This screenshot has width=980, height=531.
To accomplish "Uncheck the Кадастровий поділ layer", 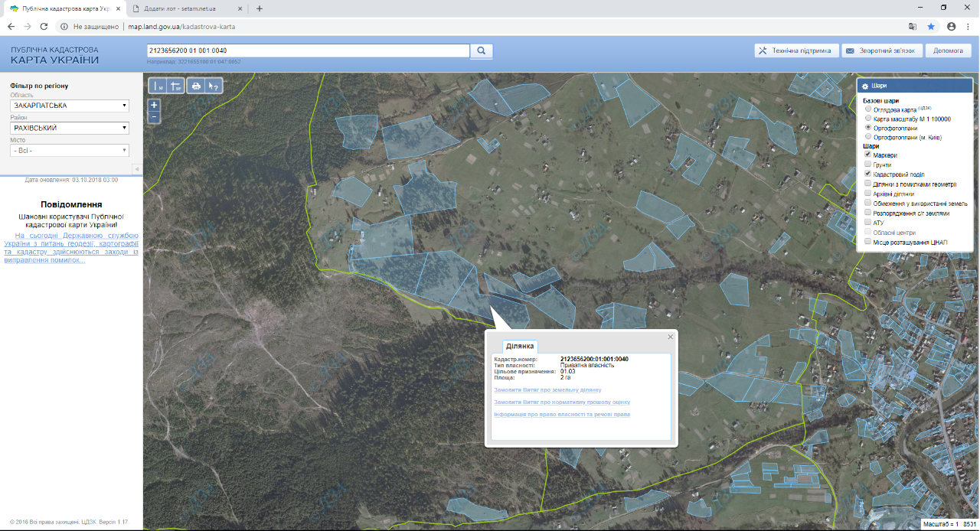I will [867, 174].
